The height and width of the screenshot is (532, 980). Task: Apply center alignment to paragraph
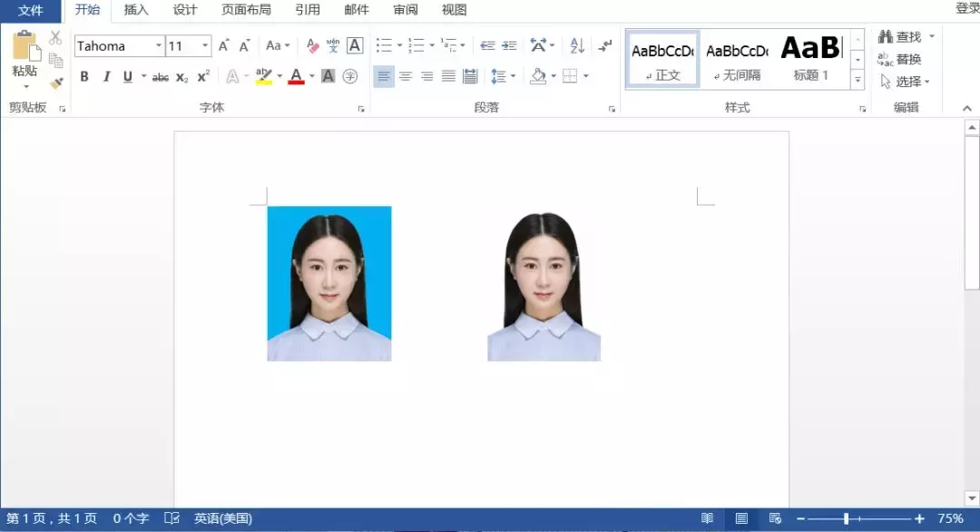[407, 75]
